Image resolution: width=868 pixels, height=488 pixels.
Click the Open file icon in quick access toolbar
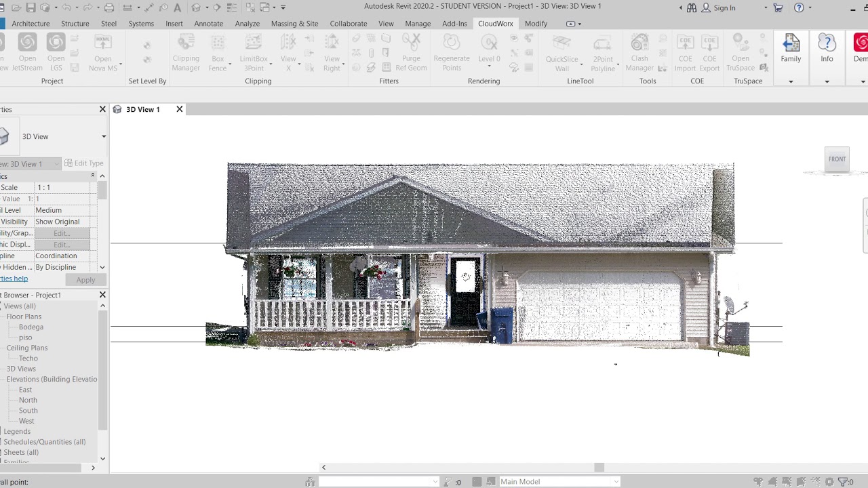(x=16, y=7)
